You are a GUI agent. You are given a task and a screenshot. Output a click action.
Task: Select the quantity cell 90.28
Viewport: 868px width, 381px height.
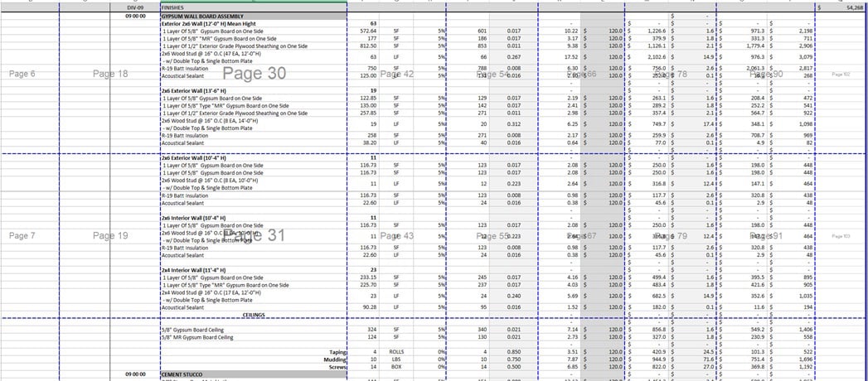coord(364,307)
